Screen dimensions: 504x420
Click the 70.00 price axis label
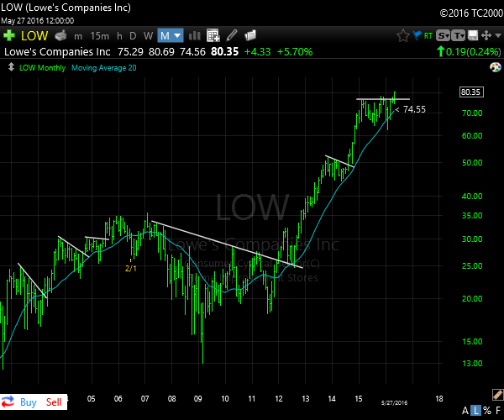472,113
